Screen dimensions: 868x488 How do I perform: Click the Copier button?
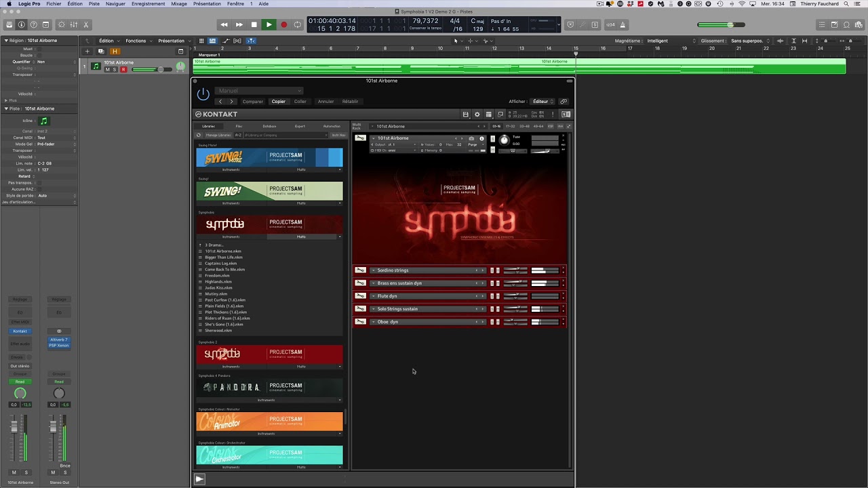279,102
